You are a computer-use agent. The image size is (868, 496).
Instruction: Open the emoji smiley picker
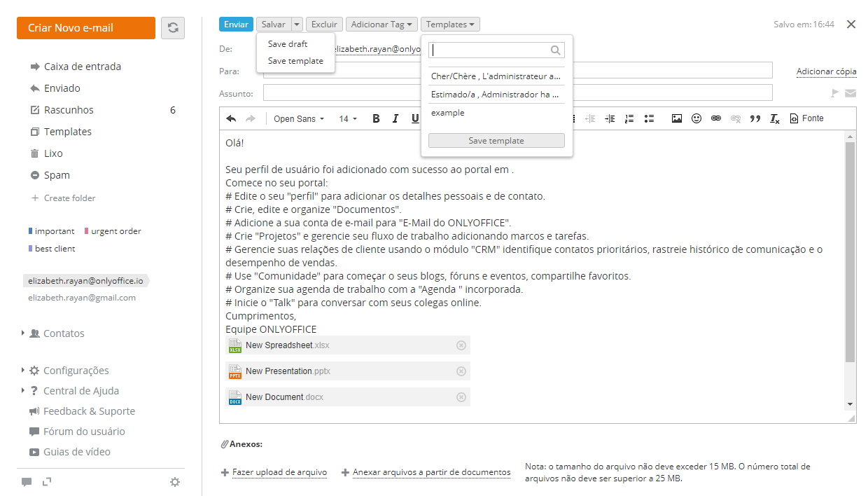pos(696,118)
